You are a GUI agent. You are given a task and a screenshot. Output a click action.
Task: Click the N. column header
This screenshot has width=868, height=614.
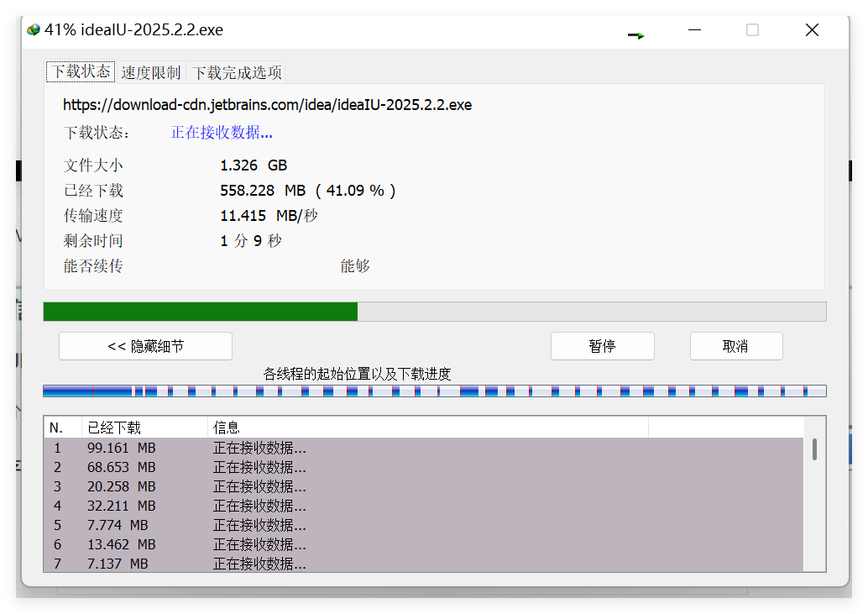click(x=63, y=428)
